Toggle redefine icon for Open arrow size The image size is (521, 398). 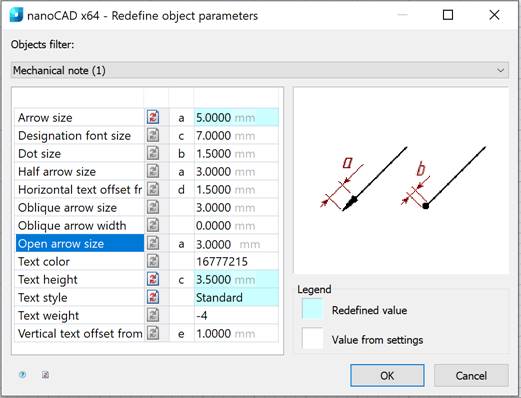(x=153, y=243)
